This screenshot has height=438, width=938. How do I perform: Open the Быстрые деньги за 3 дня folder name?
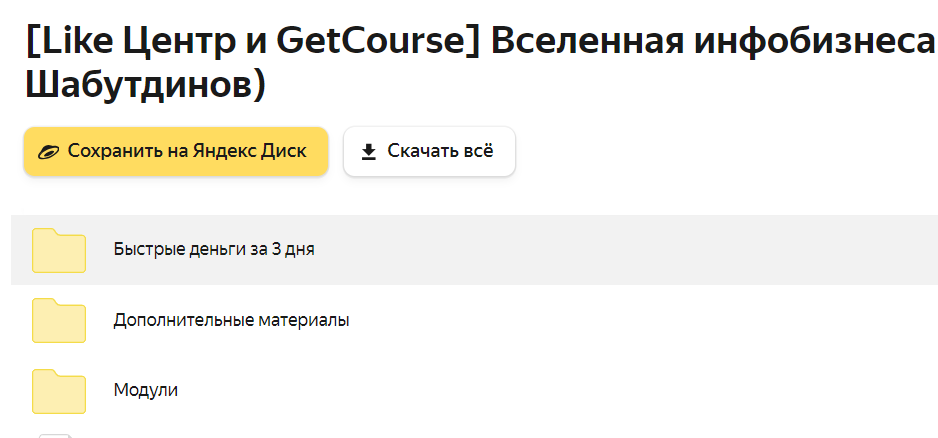pos(214,250)
